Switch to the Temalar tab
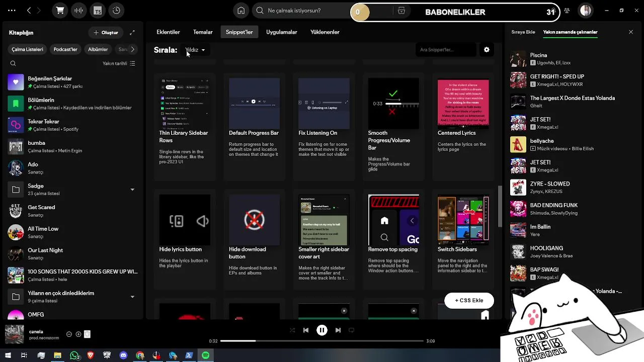Screen dimensions: 644x362 pyautogui.click(x=203, y=32)
